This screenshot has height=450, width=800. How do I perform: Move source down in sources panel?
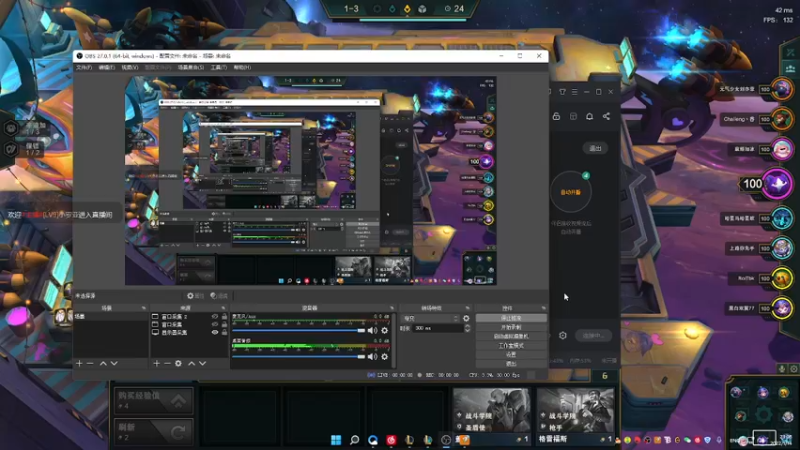[203, 363]
